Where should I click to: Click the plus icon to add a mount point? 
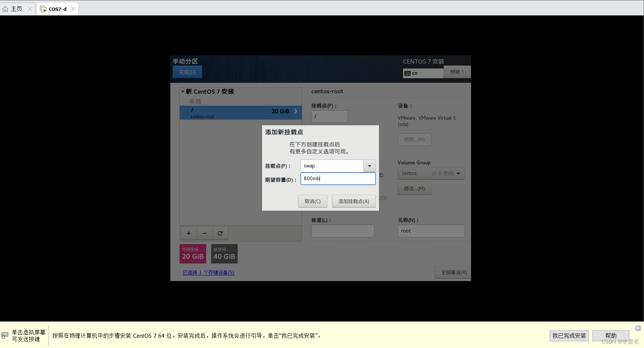[x=189, y=233]
